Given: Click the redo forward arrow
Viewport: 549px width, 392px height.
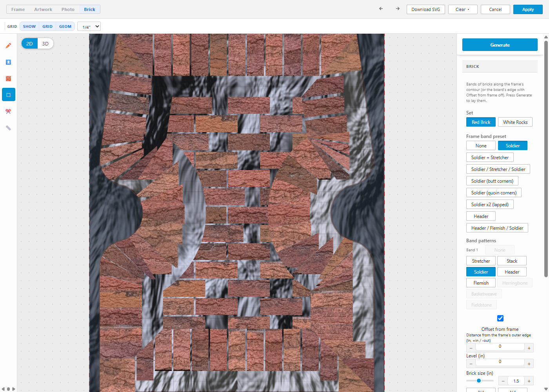Looking at the screenshot, I should tap(398, 9).
